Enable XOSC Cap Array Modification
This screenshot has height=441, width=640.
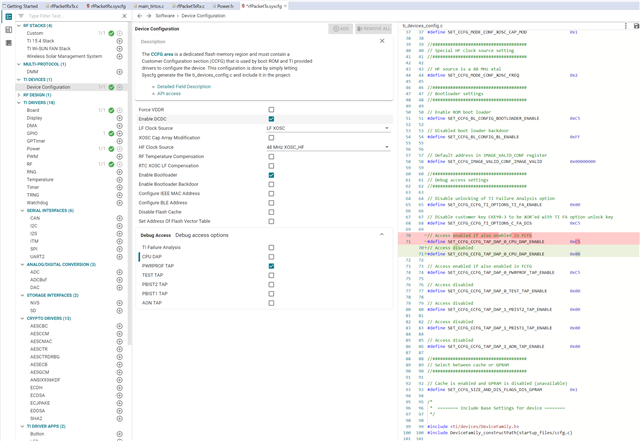(271, 138)
